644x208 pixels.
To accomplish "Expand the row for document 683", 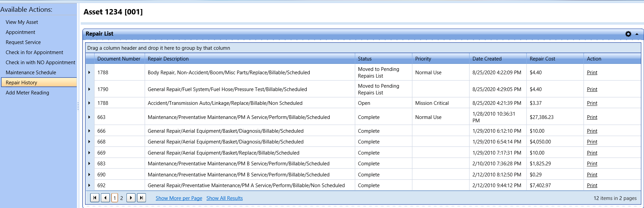I will click(89, 163).
